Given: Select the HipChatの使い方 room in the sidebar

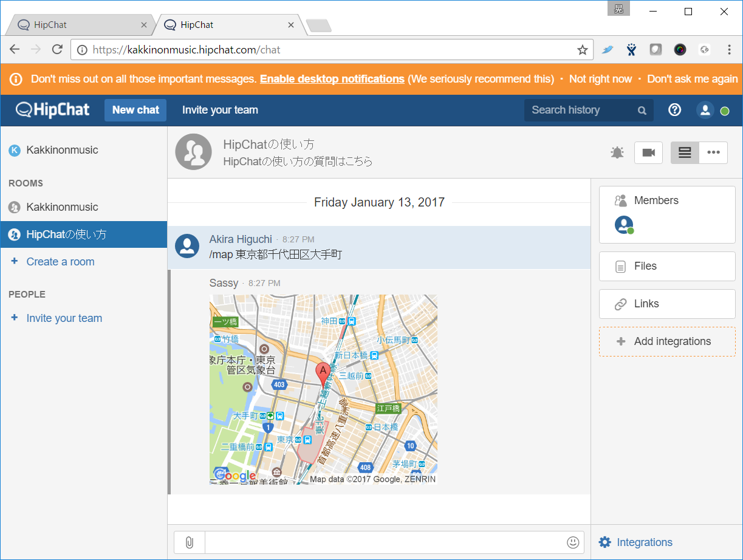Looking at the screenshot, I should pos(84,234).
